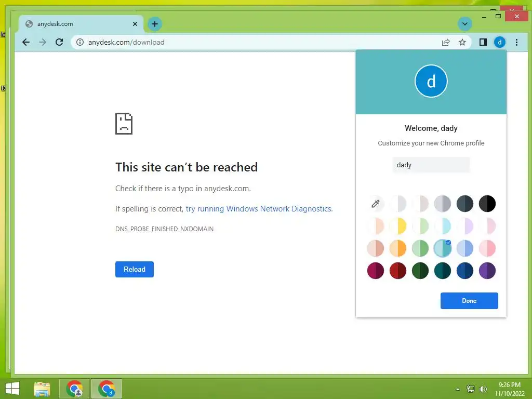Click the sad page error icon

pyautogui.click(x=124, y=124)
